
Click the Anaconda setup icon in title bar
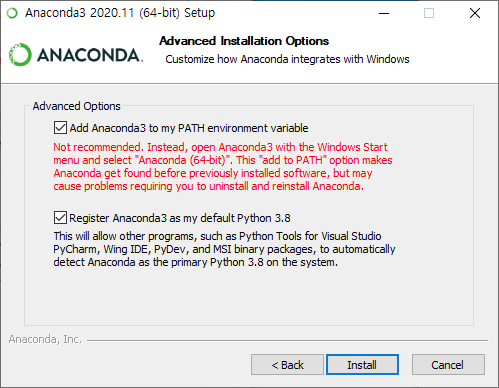12,13
